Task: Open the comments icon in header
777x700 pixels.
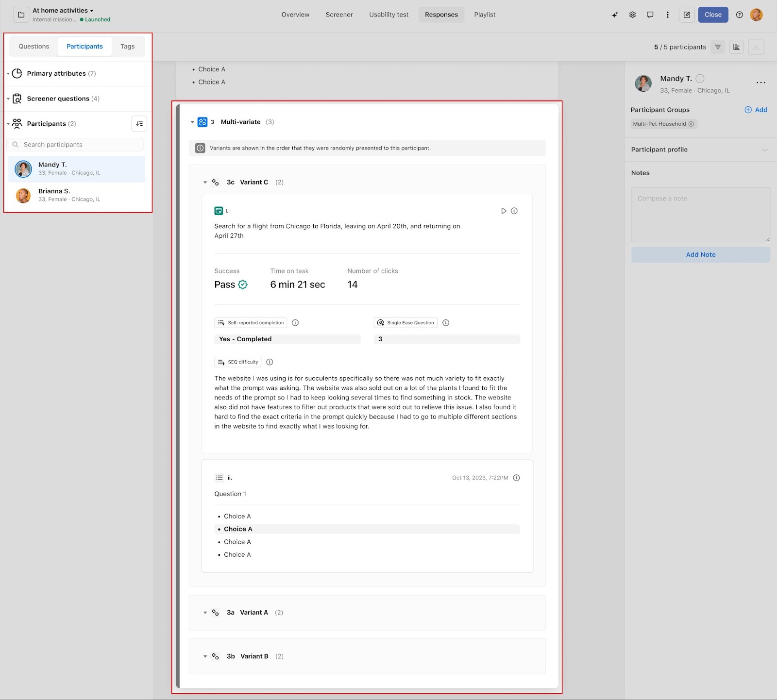Action: click(650, 15)
